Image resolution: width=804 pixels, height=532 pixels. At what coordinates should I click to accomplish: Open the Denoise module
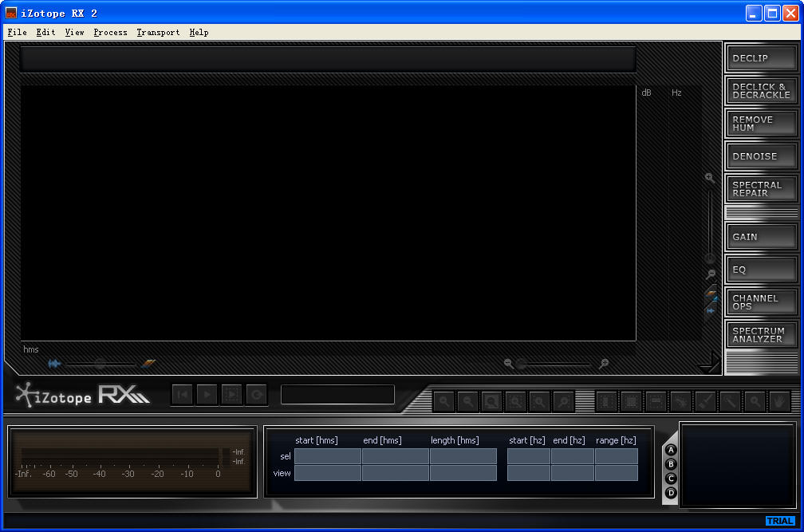pyautogui.click(x=762, y=156)
